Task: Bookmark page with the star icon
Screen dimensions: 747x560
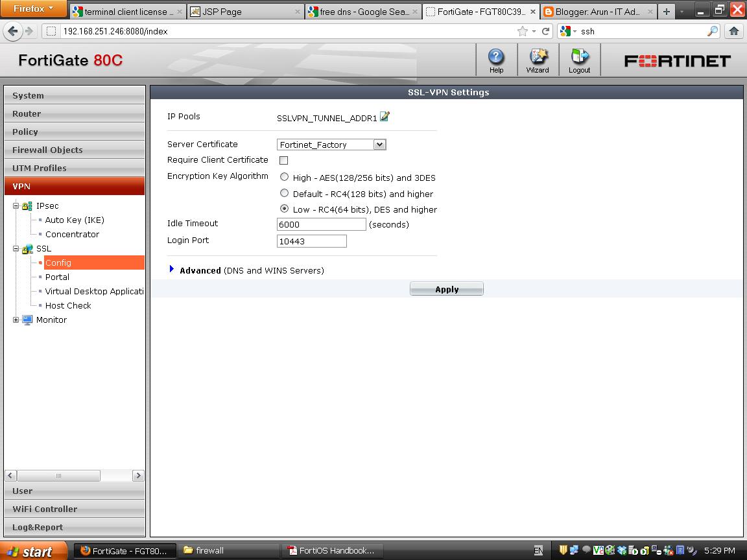Action: [x=523, y=31]
